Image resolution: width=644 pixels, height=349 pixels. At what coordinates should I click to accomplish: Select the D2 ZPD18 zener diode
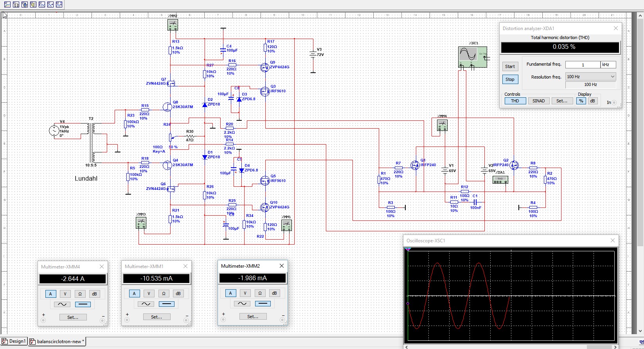pos(205,105)
